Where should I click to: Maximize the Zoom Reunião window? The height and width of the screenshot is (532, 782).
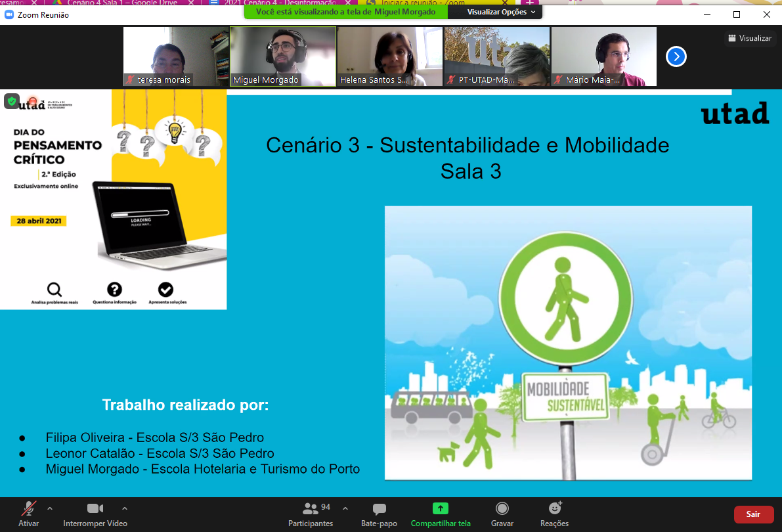point(737,15)
